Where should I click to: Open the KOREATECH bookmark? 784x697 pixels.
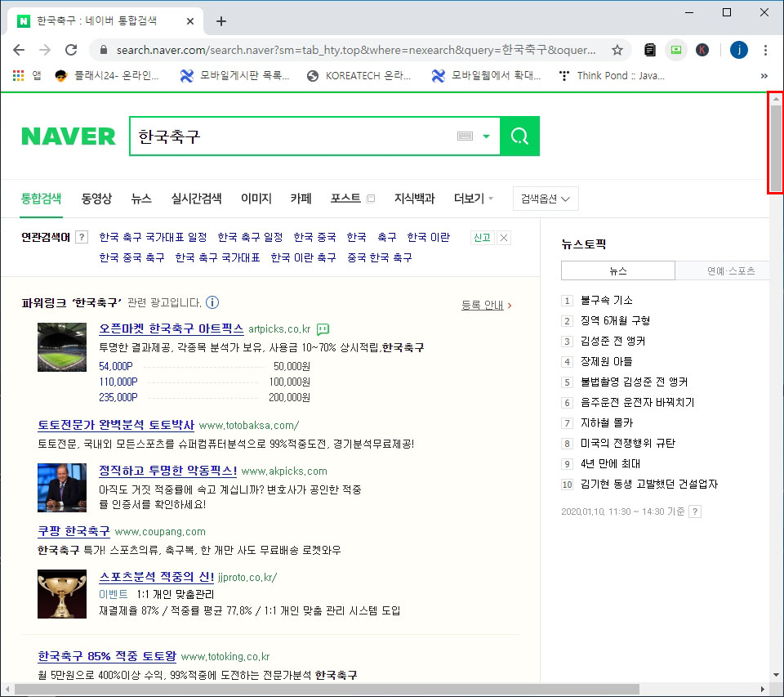tap(359, 75)
